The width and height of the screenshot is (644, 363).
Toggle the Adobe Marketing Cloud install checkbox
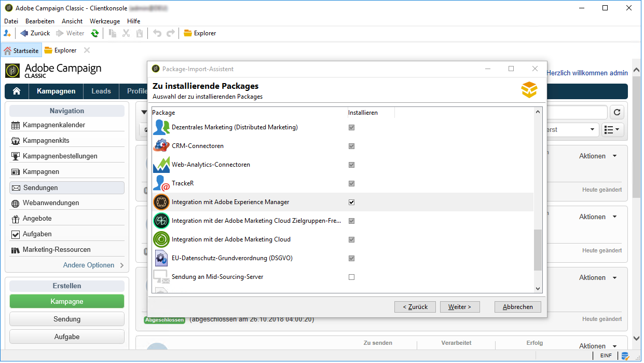pyautogui.click(x=351, y=239)
